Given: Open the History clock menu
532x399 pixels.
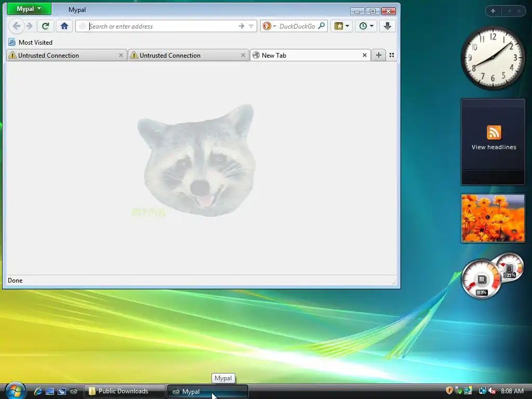Looking at the screenshot, I should pyautogui.click(x=366, y=26).
